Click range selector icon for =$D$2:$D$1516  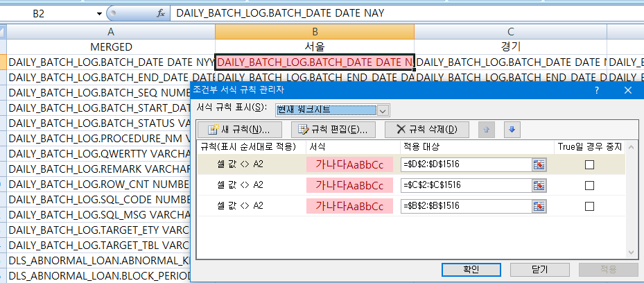[539, 164]
